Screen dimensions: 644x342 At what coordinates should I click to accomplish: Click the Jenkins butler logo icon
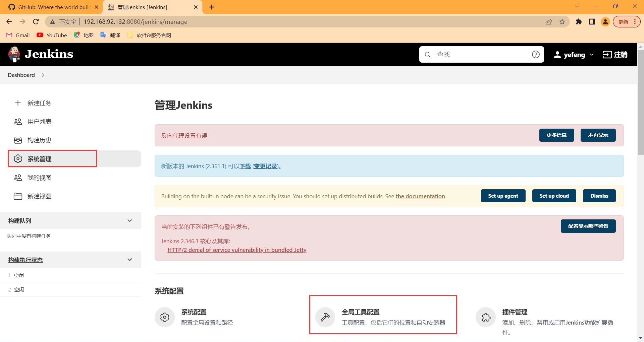(x=14, y=54)
